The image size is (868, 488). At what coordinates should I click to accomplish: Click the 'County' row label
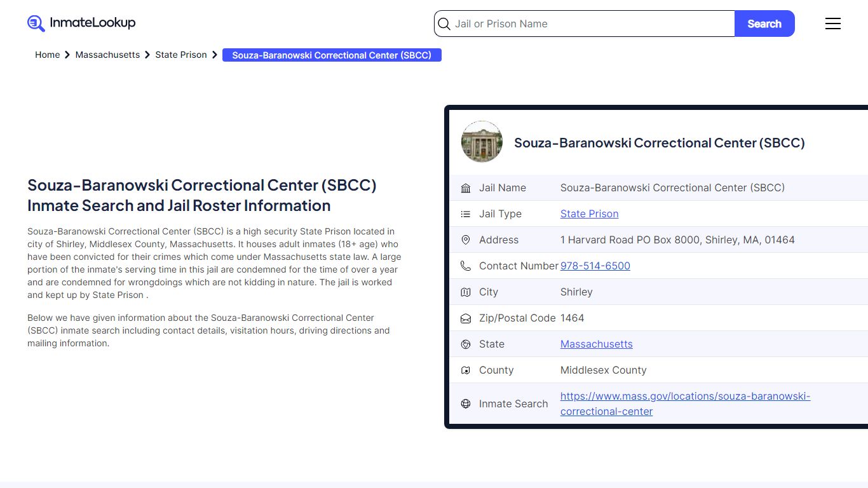(x=496, y=370)
